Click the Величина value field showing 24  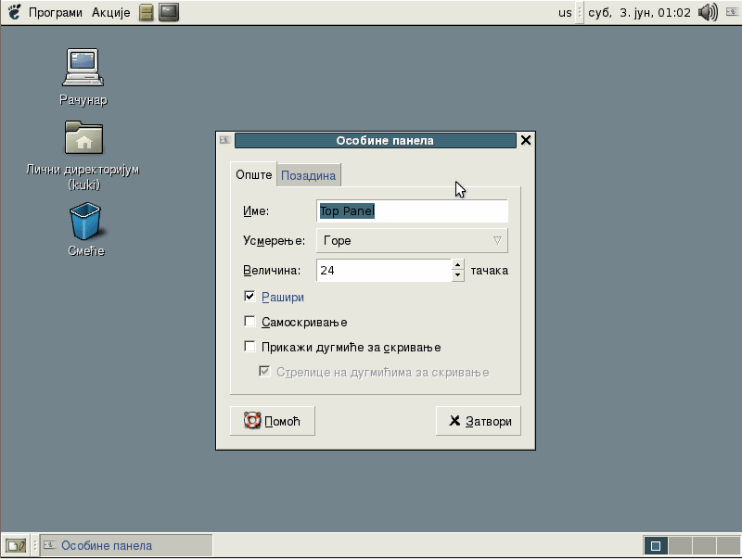384,271
